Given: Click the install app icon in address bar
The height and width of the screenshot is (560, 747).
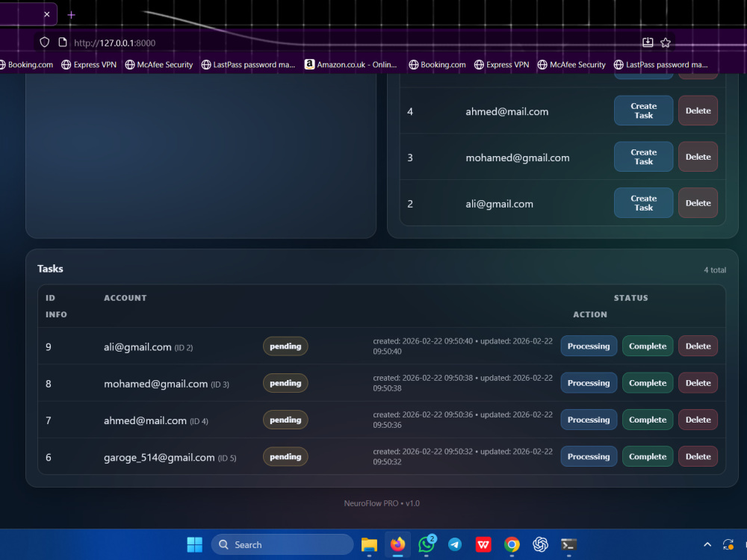Looking at the screenshot, I should tap(648, 43).
